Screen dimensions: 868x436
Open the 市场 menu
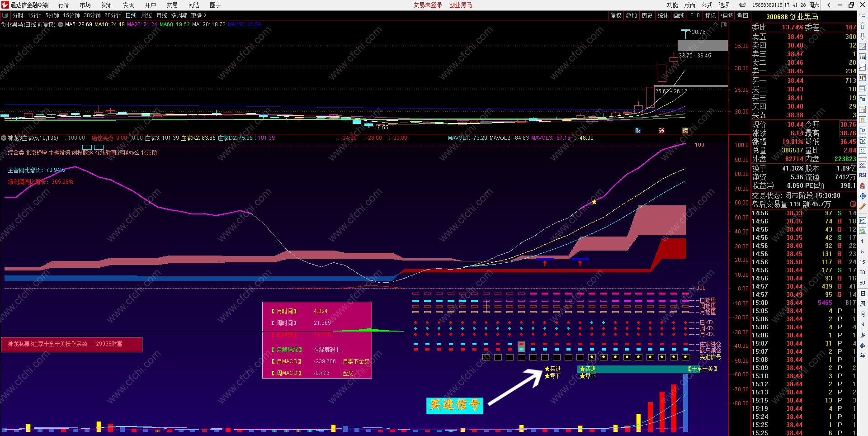coord(85,5)
